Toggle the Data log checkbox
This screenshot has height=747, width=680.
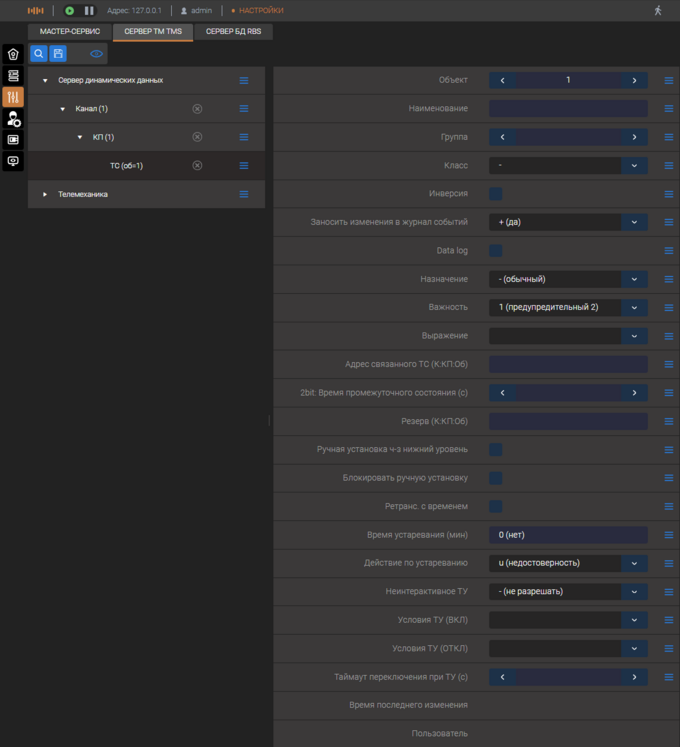[x=496, y=251]
